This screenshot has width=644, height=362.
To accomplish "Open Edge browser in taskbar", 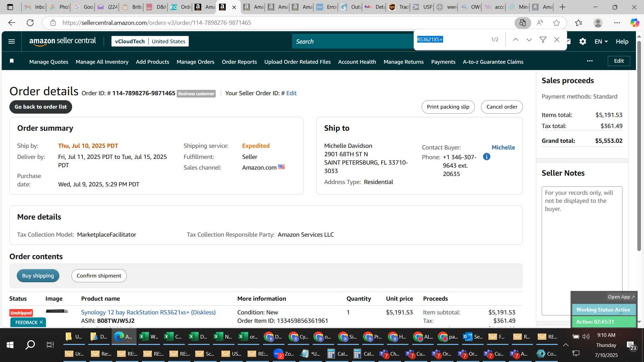I will pyautogui.click(x=123, y=336).
